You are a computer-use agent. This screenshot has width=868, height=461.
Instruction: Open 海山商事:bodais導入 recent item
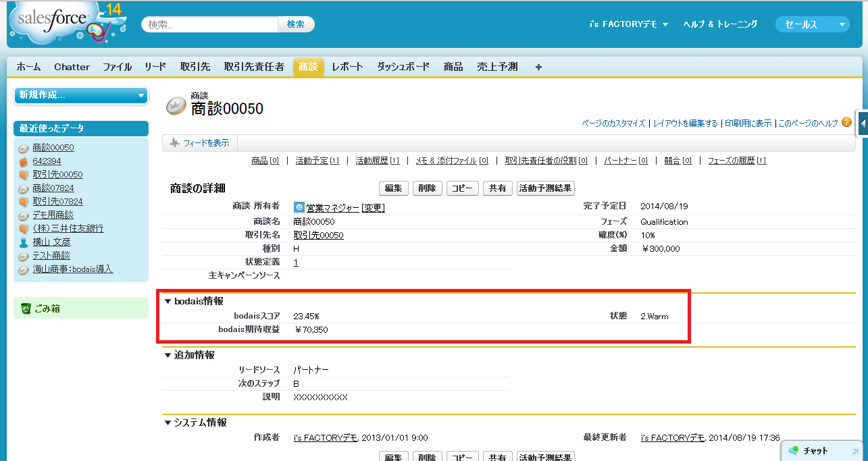(x=73, y=269)
